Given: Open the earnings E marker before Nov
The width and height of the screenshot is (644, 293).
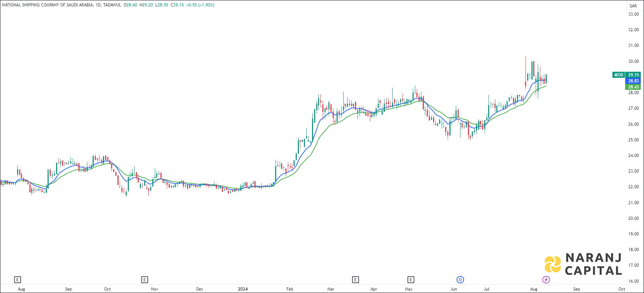Looking at the screenshot, I should tap(144, 280).
